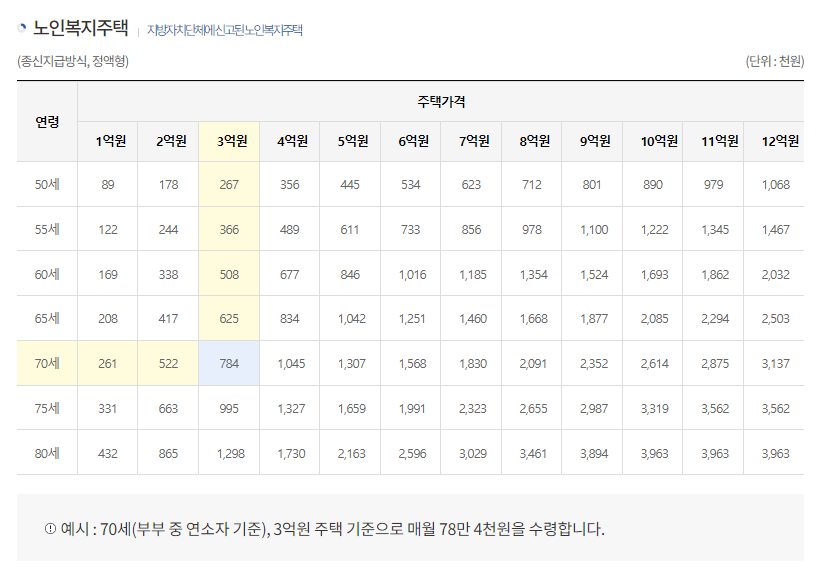The image size is (828, 567).
Task: Click value 267 in the 50세 row
Action: point(229,185)
